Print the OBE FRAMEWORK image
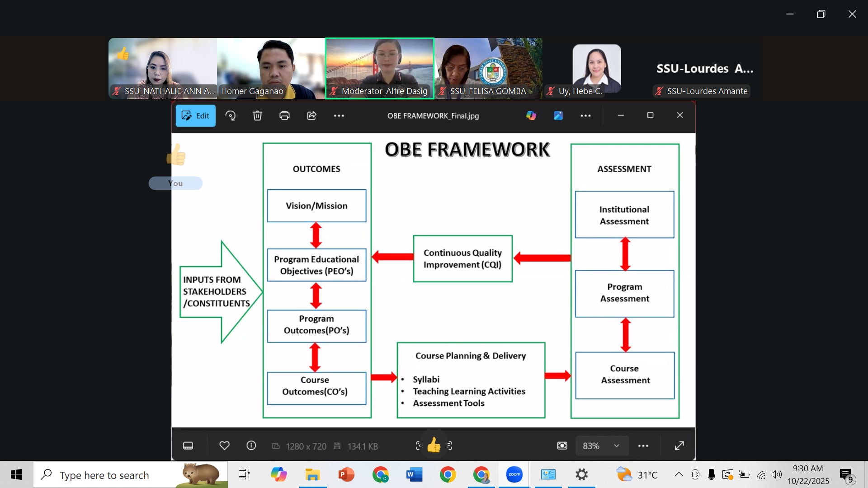This screenshot has height=488, width=868. pos(284,116)
